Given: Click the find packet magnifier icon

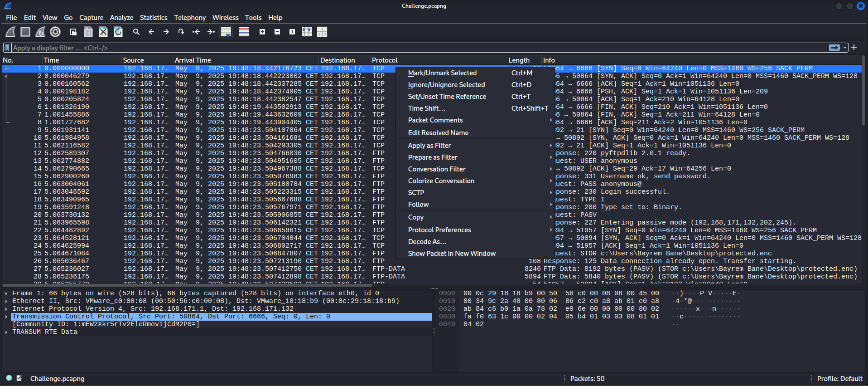Looking at the screenshot, I should (x=136, y=32).
